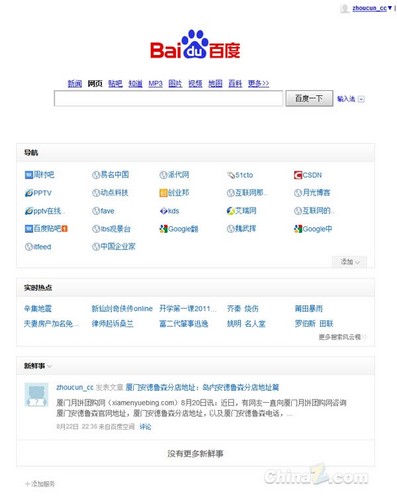This screenshot has height=500, width=397.
Task: Open the 开学第一课2011... hot topic
Action: pos(188,309)
